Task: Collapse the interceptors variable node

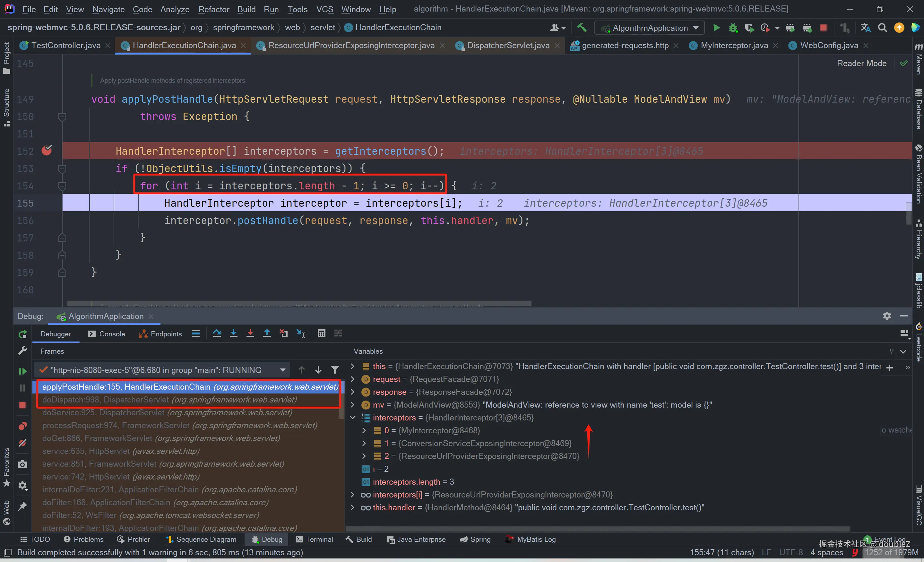Action: (x=352, y=417)
